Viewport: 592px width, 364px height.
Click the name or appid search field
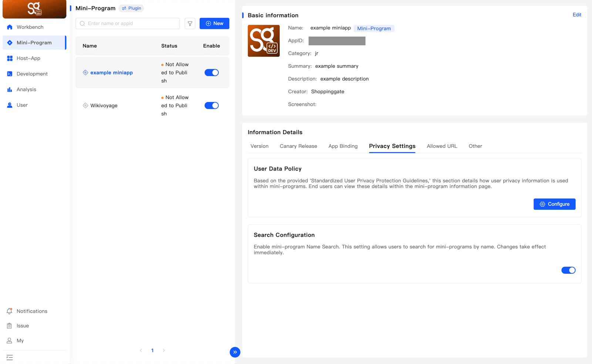[128, 23]
